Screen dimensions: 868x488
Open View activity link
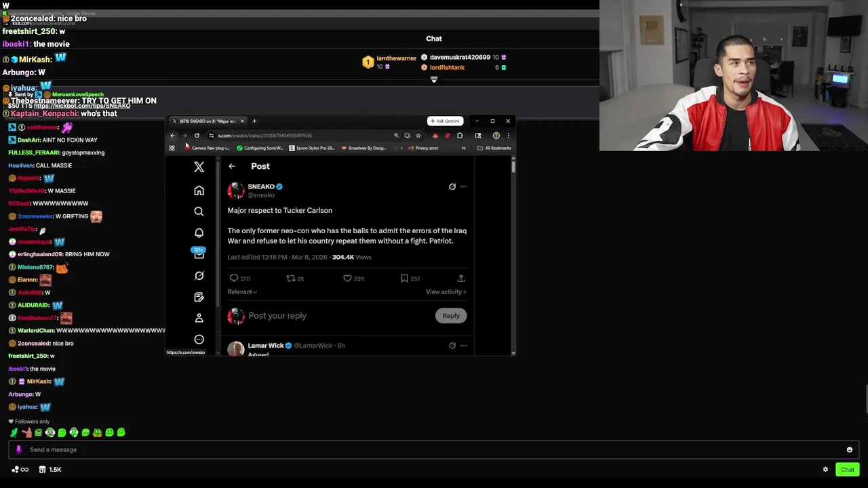tap(446, 291)
